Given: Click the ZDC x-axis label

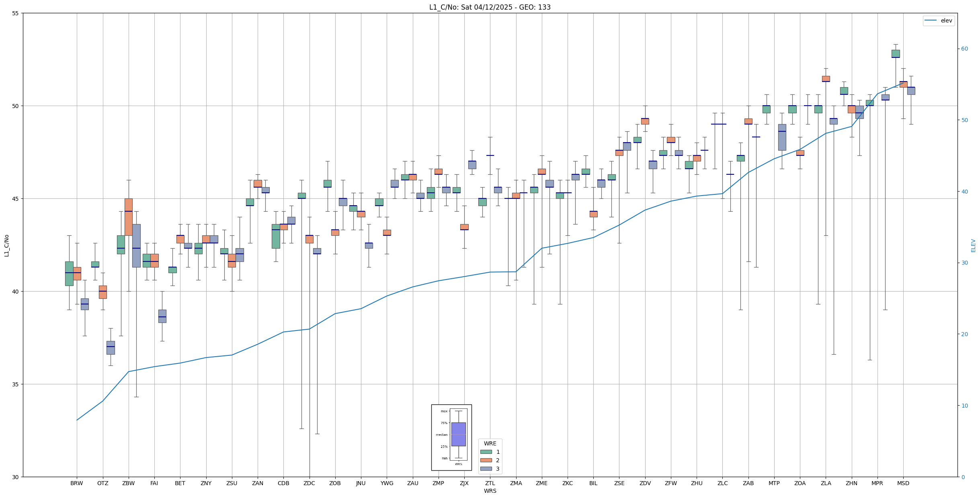Looking at the screenshot, I should pos(309,483).
